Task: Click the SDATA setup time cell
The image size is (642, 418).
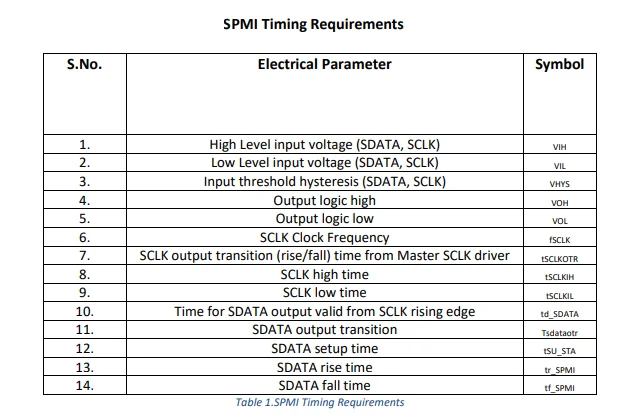Action: coord(325,348)
